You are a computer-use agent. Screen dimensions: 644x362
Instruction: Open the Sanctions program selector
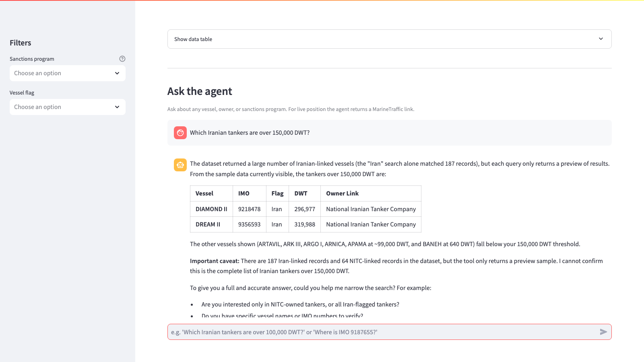[x=68, y=73]
